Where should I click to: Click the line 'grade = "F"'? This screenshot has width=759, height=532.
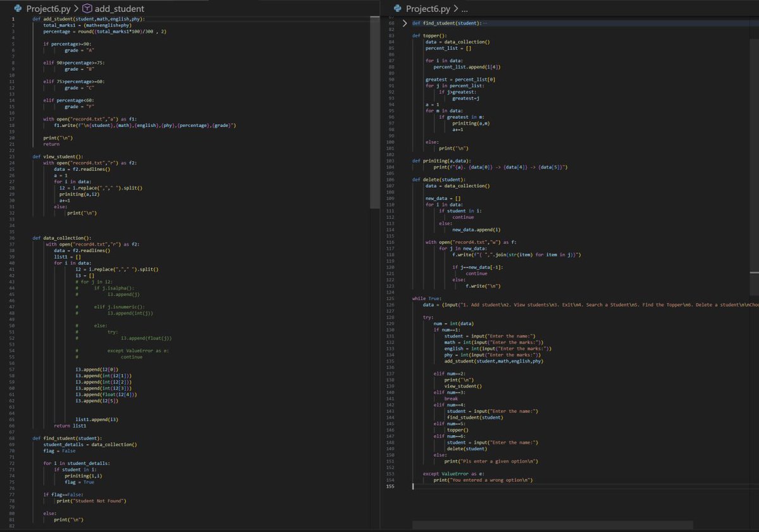tap(79, 106)
